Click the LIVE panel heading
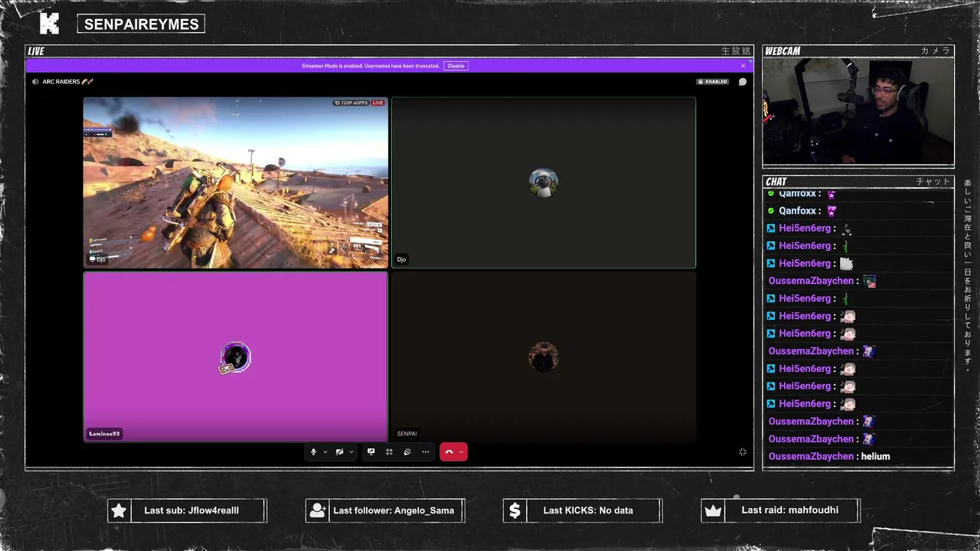980x551 pixels. (x=36, y=51)
